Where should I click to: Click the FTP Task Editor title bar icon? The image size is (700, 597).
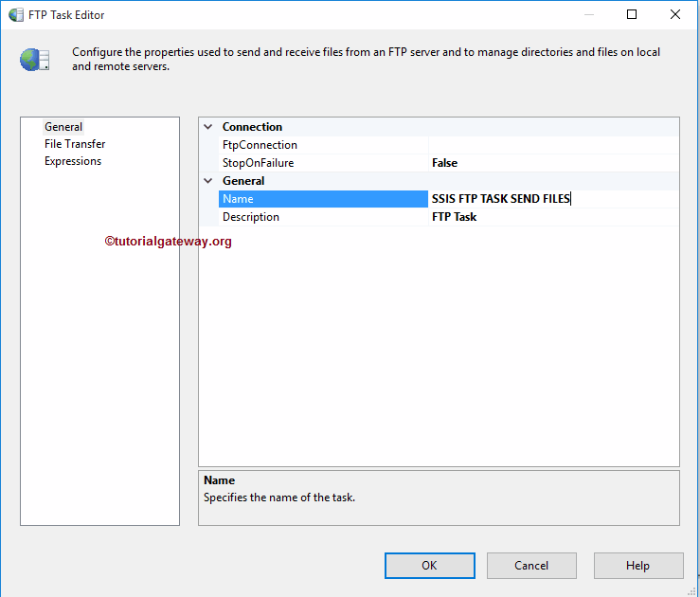[15, 15]
